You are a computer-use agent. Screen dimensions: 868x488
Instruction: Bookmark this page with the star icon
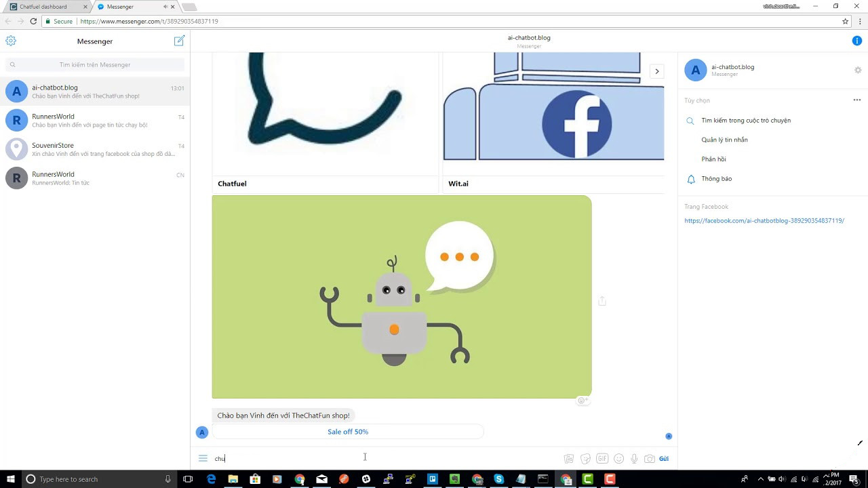click(845, 21)
